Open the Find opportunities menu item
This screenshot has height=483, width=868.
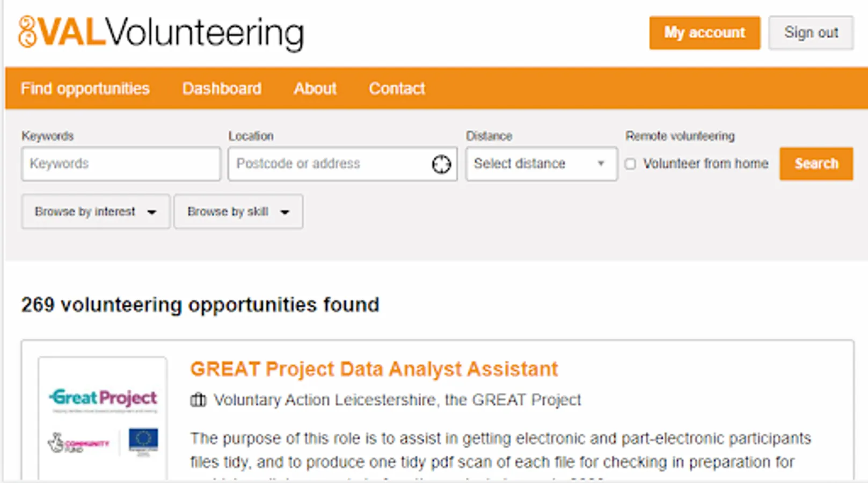[x=85, y=89]
